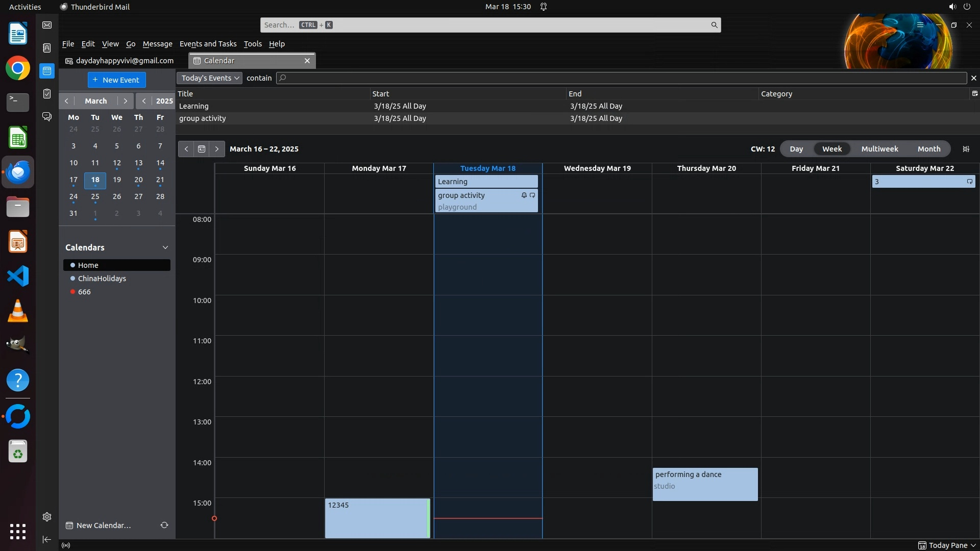Open the Address Book space icon
This screenshot has width=980, height=551.
[x=47, y=48]
